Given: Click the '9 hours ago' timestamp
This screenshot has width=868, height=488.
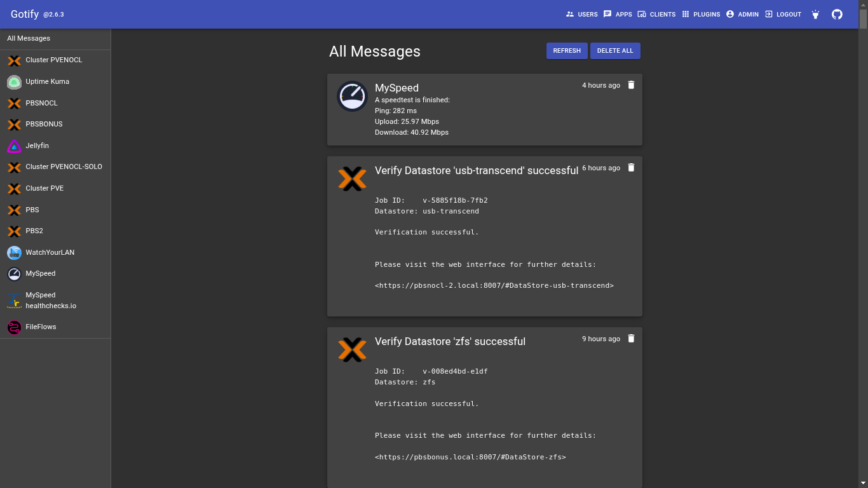Looking at the screenshot, I should click(x=601, y=339).
